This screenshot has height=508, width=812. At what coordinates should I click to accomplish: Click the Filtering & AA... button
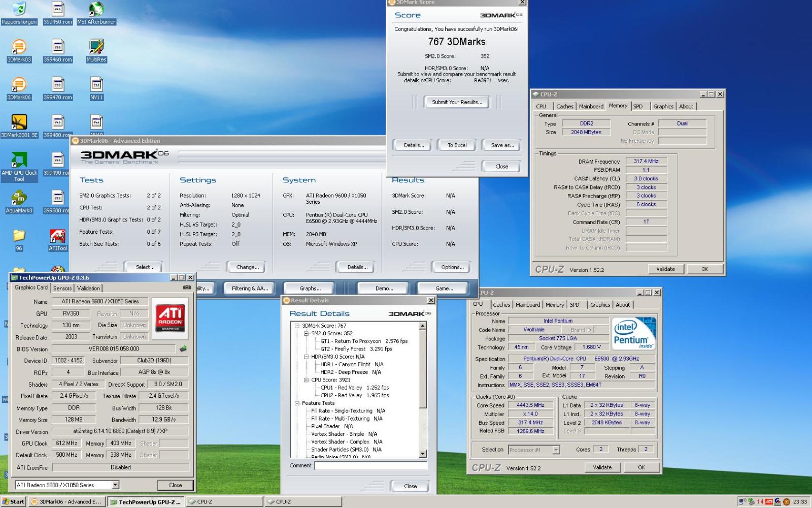250,289
